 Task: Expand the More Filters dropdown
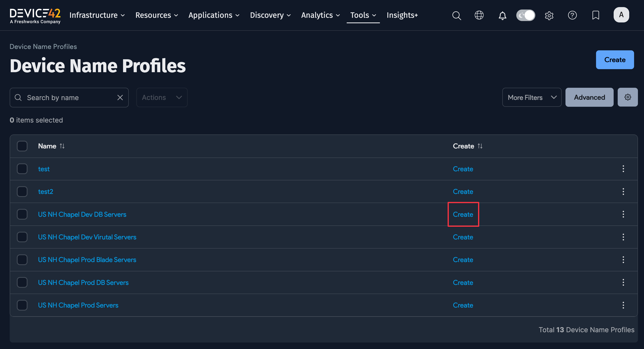pos(532,97)
